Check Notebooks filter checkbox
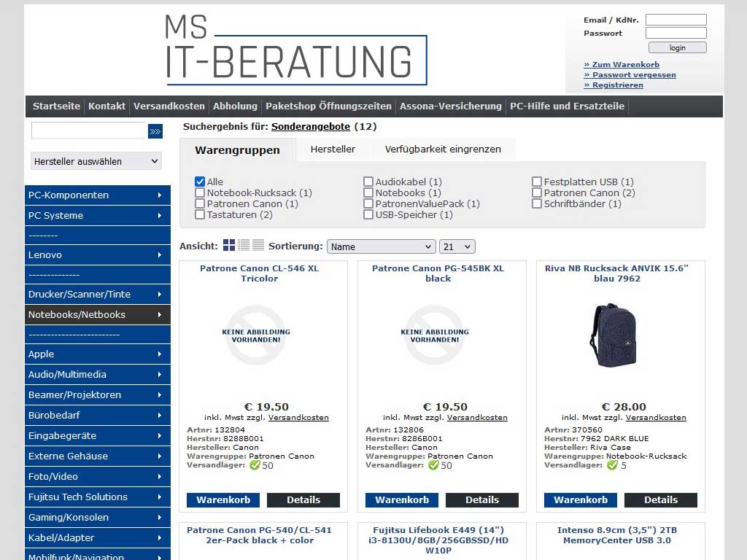This screenshot has width=747, height=560. [x=368, y=192]
